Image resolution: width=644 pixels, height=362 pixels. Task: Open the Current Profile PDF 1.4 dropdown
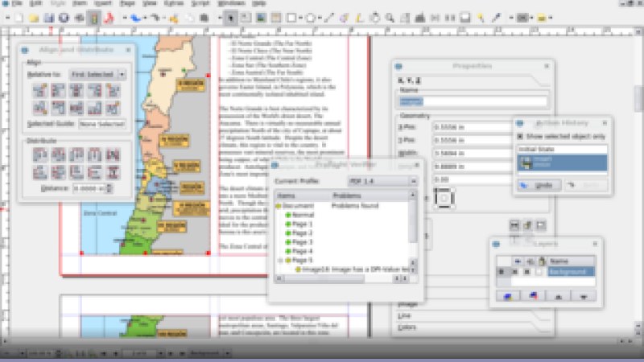(x=382, y=181)
